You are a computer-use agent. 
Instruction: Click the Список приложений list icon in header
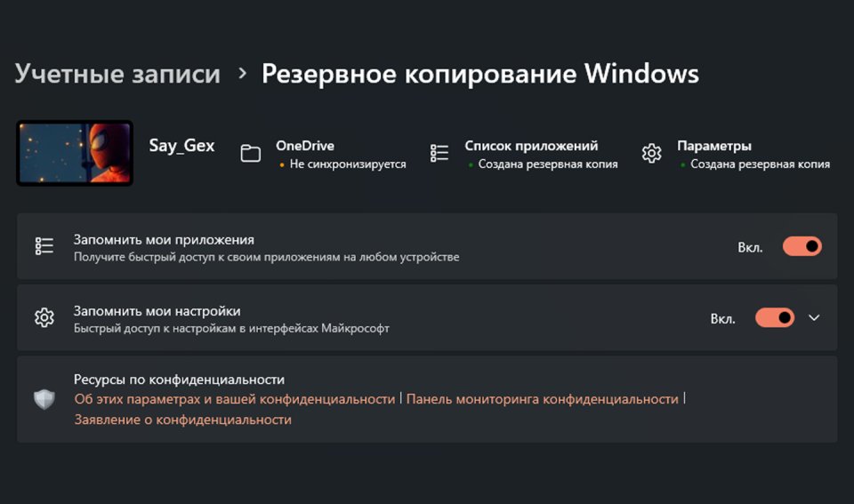pyautogui.click(x=439, y=154)
